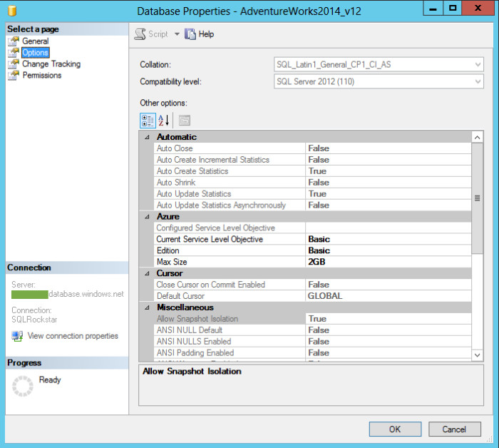Click the disabled Property Pages icon
This screenshot has width=499, height=448.
(x=185, y=121)
